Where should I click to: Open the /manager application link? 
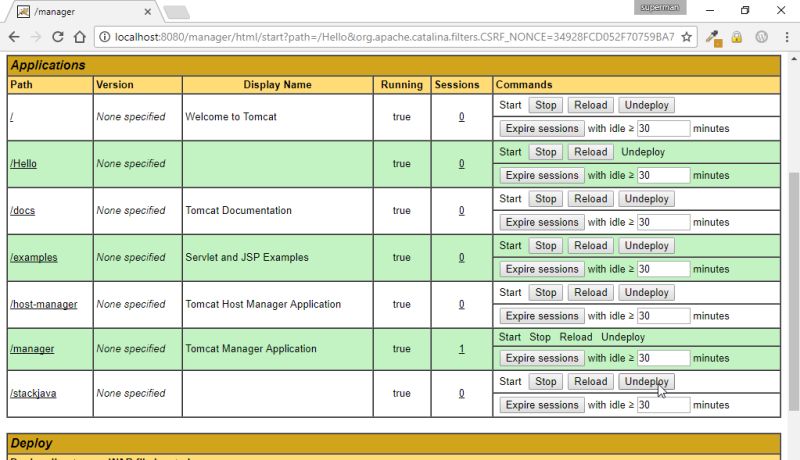[32, 349]
